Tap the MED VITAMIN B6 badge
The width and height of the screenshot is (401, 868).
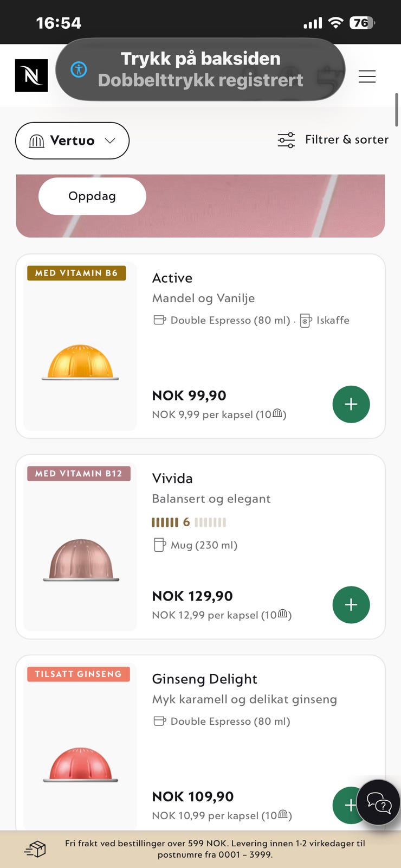point(76,273)
